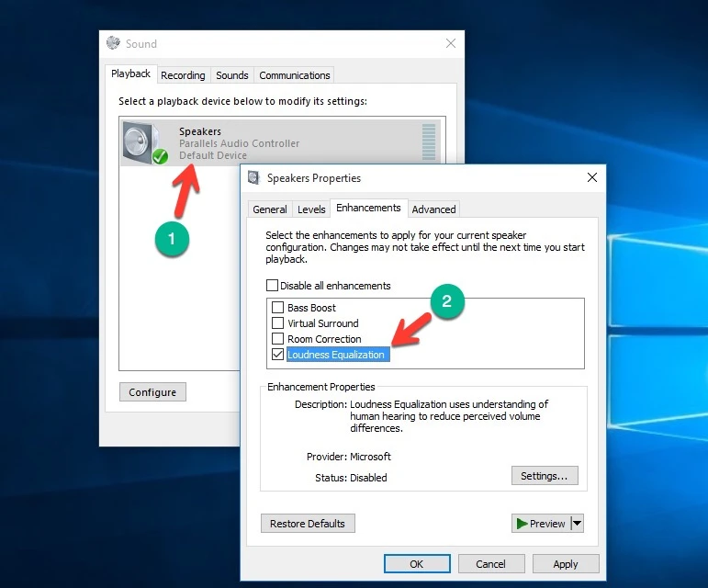Open the Advanced tab
The height and width of the screenshot is (588, 708).
coord(433,209)
